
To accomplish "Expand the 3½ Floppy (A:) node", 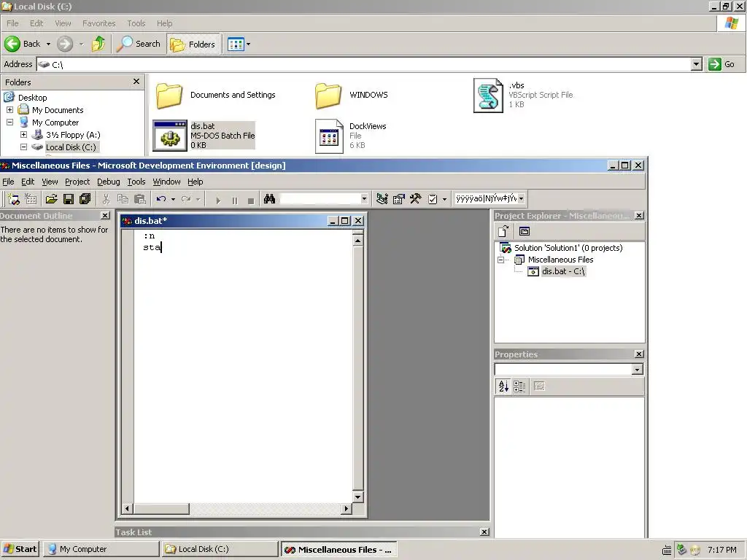I will (23, 135).
